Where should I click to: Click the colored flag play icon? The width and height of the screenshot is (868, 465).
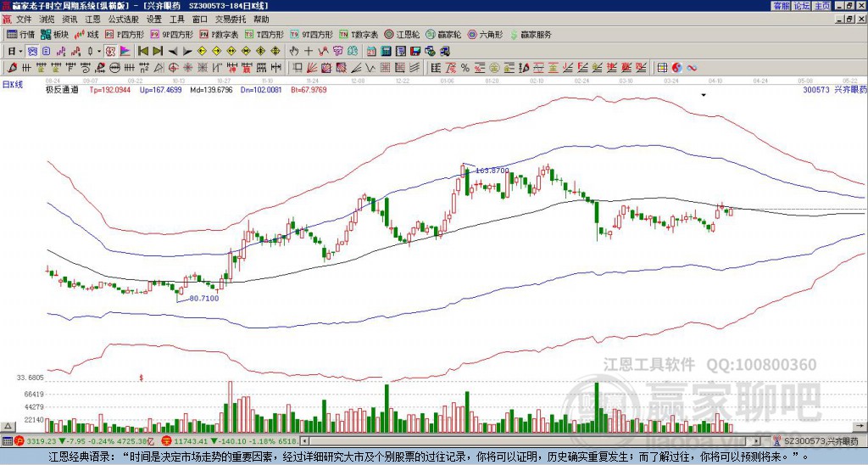pos(125,51)
